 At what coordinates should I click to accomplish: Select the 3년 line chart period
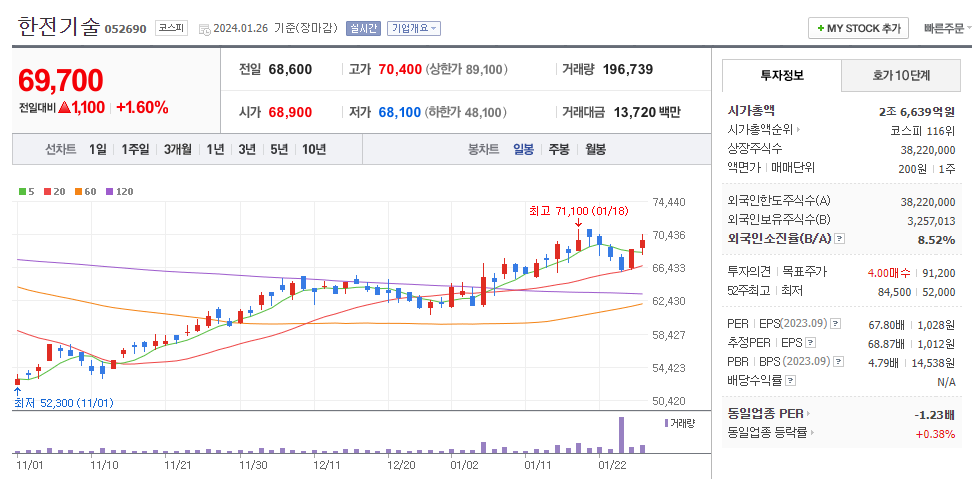247,149
